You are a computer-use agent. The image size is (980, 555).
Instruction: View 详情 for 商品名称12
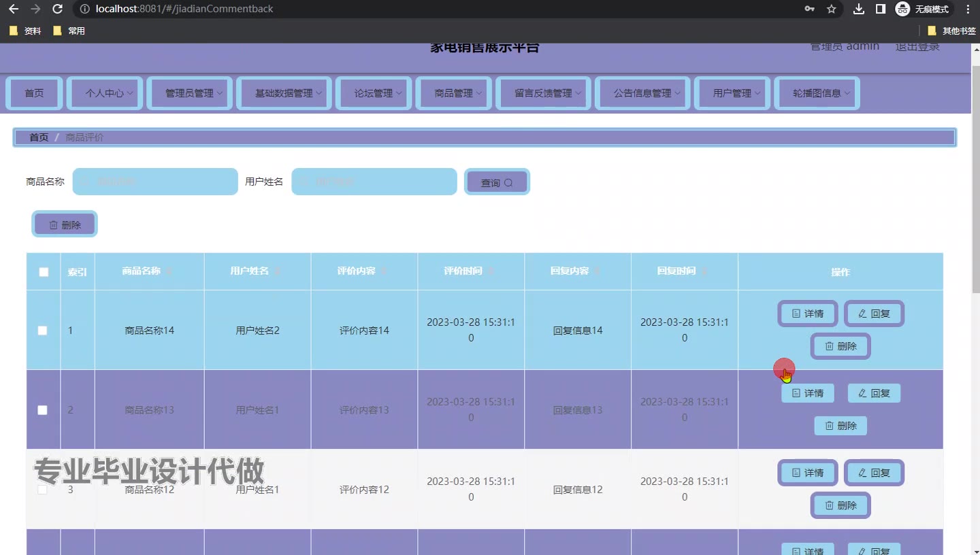pos(808,473)
